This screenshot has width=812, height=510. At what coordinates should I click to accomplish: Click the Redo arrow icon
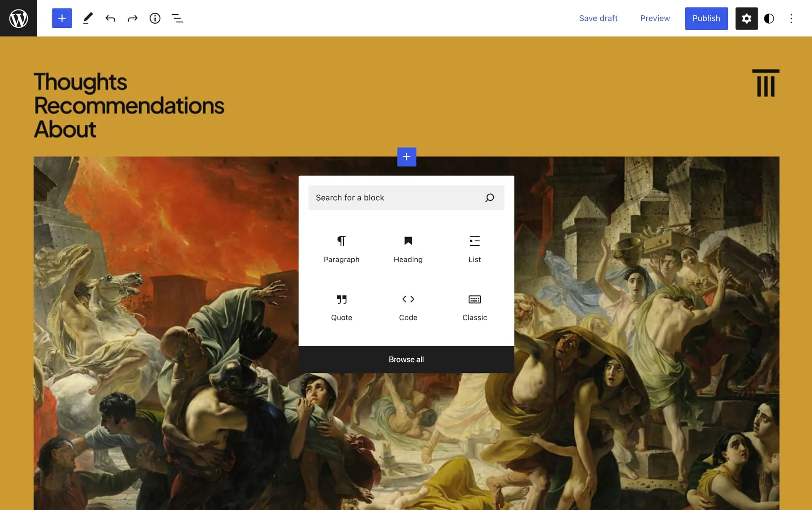[132, 18]
